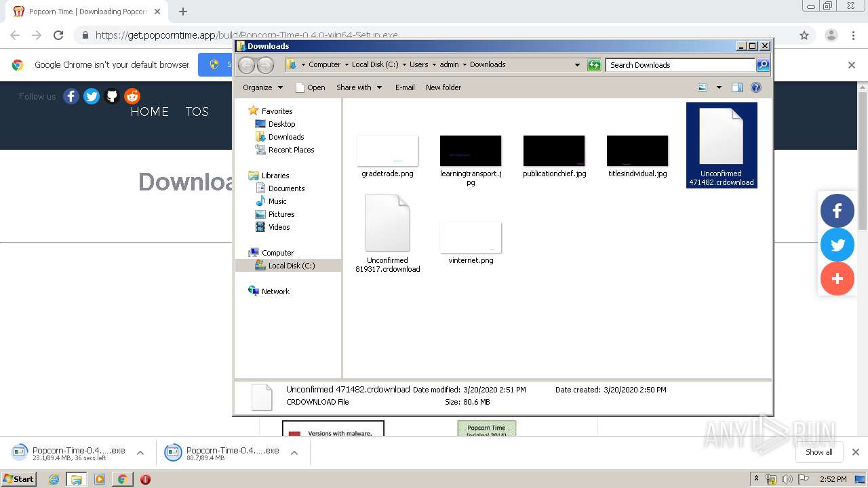Viewport: 868px width, 488px height.
Task: Open Music library
Action: 277,201
